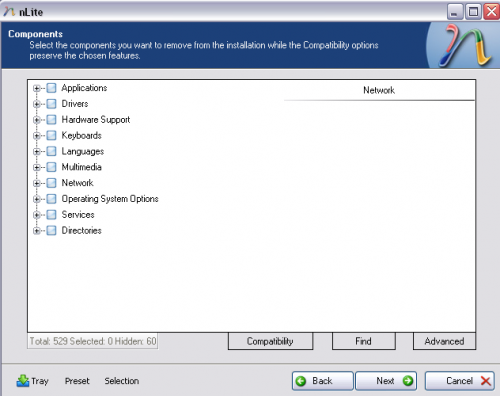Maximize the nLite window
This screenshot has width=500, height=396.
coord(473,12)
